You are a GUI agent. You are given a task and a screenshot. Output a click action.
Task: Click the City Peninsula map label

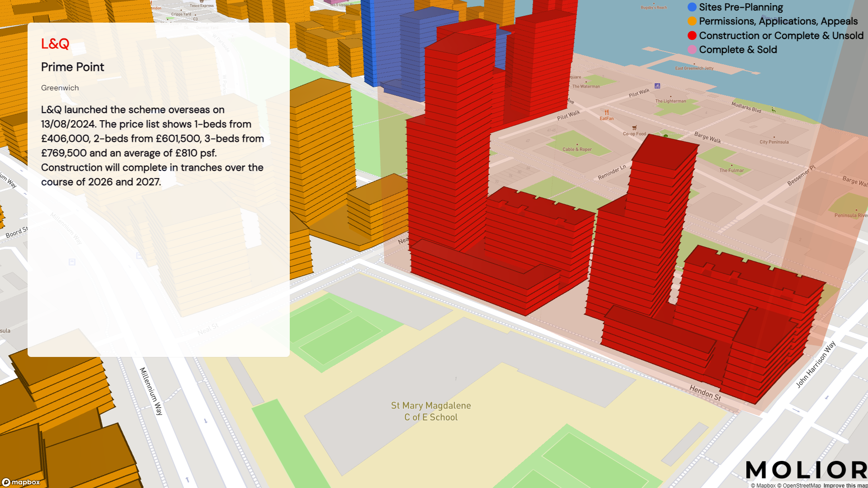[774, 142]
